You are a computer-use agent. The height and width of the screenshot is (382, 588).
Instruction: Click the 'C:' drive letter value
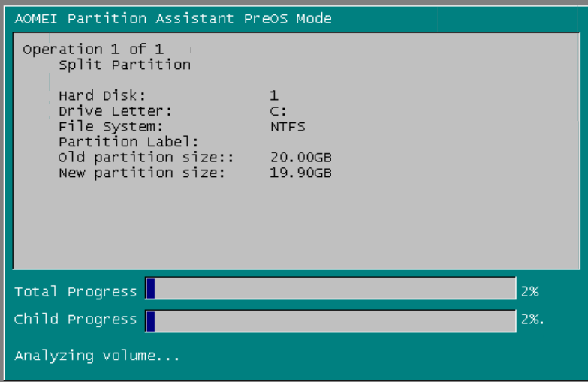(x=279, y=111)
